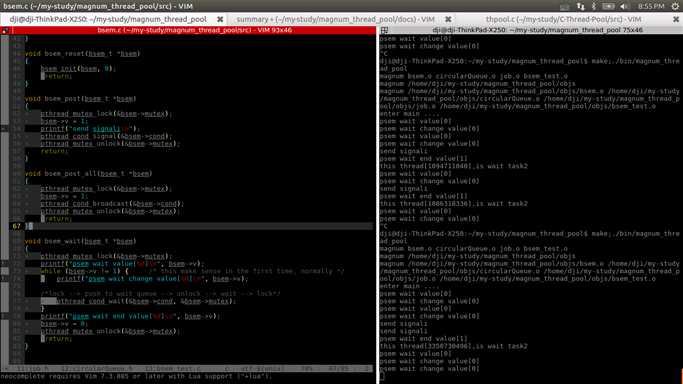Click the thread[1094711040] output line
Screen dimensions: 683x384
[x=453, y=166]
